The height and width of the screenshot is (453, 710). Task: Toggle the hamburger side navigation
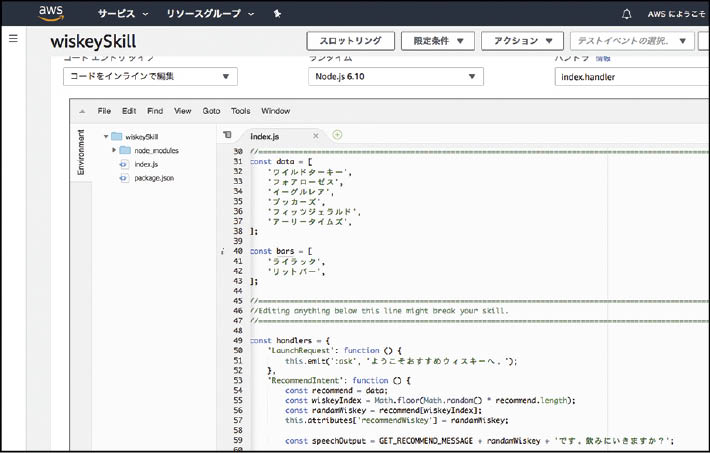coord(14,39)
